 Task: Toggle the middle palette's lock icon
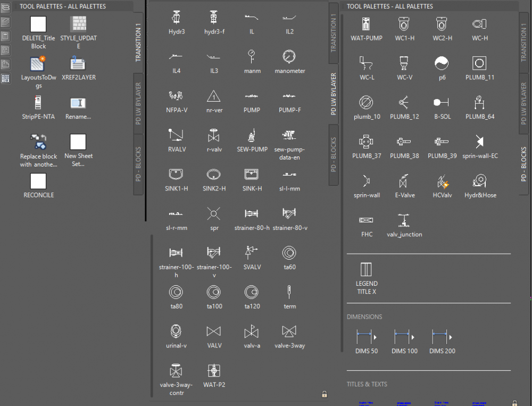coord(324,394)
